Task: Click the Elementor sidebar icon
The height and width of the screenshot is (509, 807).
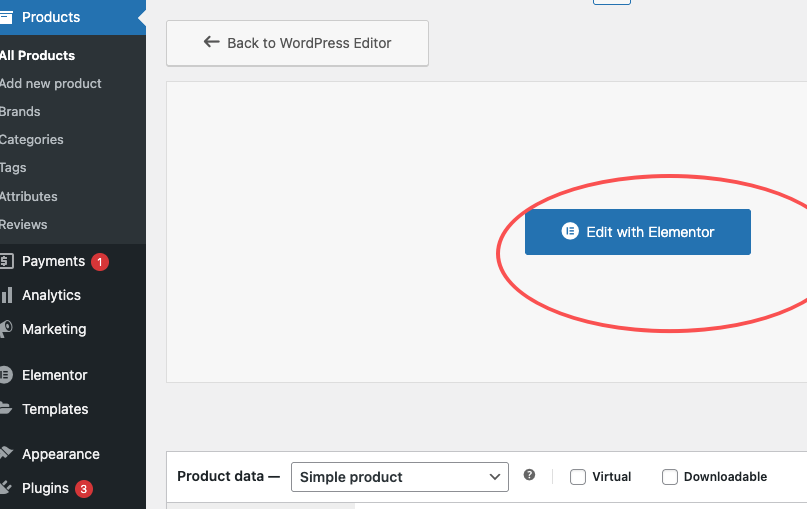Action: click(x=6, y=375)
